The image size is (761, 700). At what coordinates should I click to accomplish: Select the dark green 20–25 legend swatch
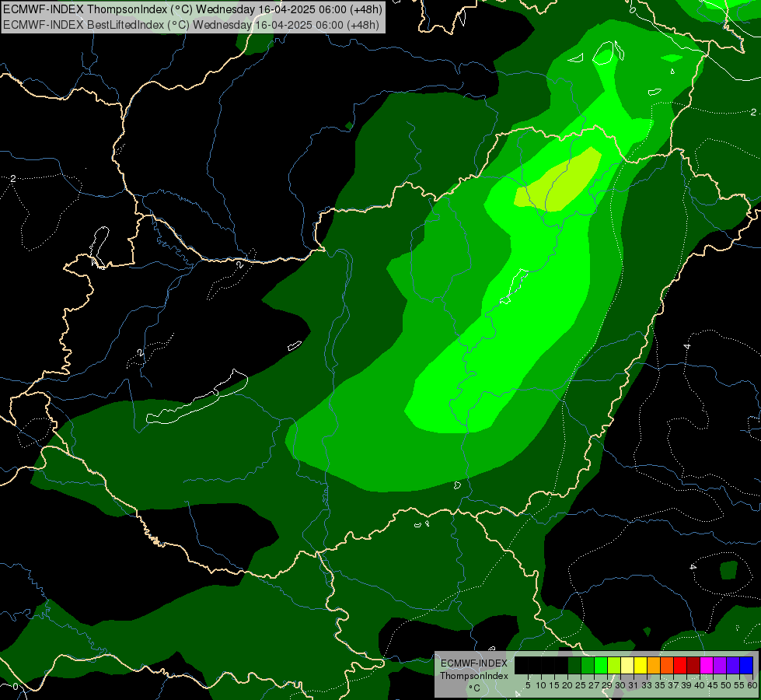tap(574, 665)
